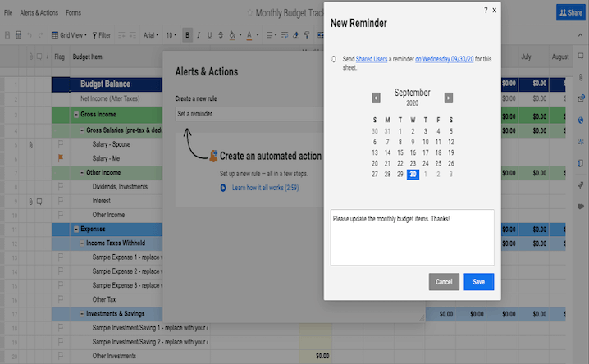Open the Forms menu
Viewport: 589px width, 364px height.
pos(73,13)
